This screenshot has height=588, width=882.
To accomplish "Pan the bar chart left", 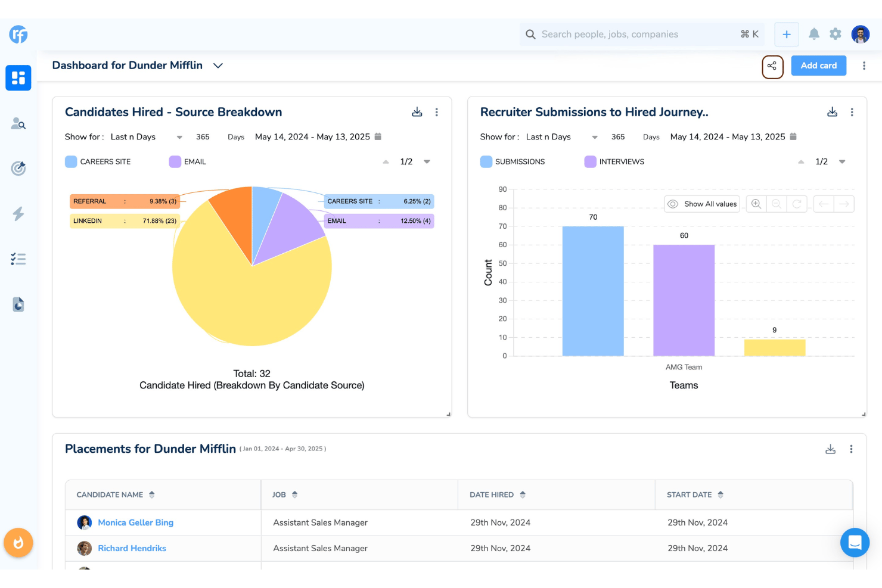I will pyautogui.click(x=824, y=204).
